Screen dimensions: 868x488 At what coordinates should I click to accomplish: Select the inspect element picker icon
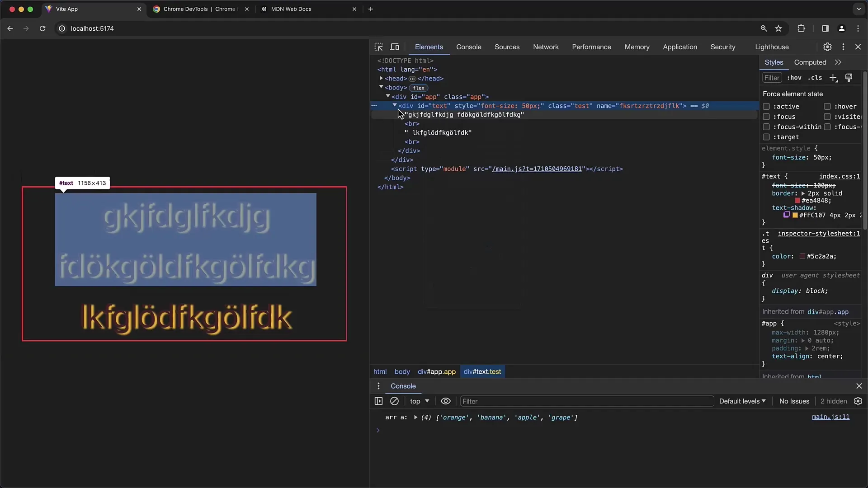(378, 47)
